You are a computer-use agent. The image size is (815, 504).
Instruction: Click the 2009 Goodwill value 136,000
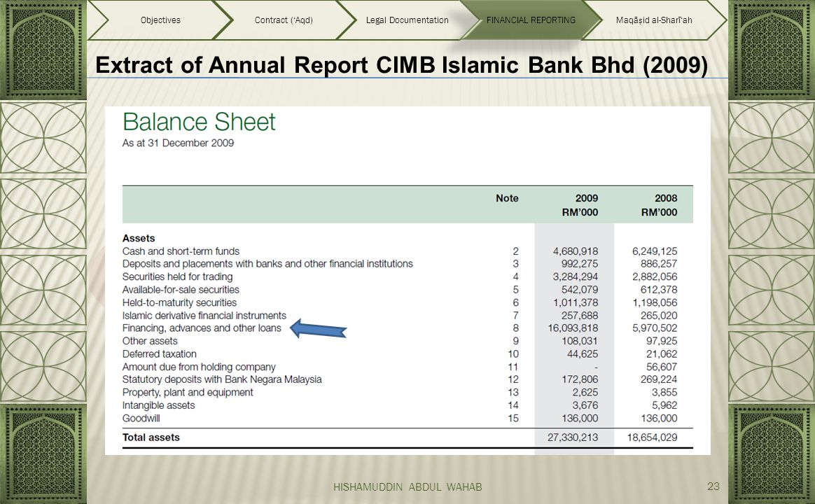pyautogui.click(x=580, y=419)
